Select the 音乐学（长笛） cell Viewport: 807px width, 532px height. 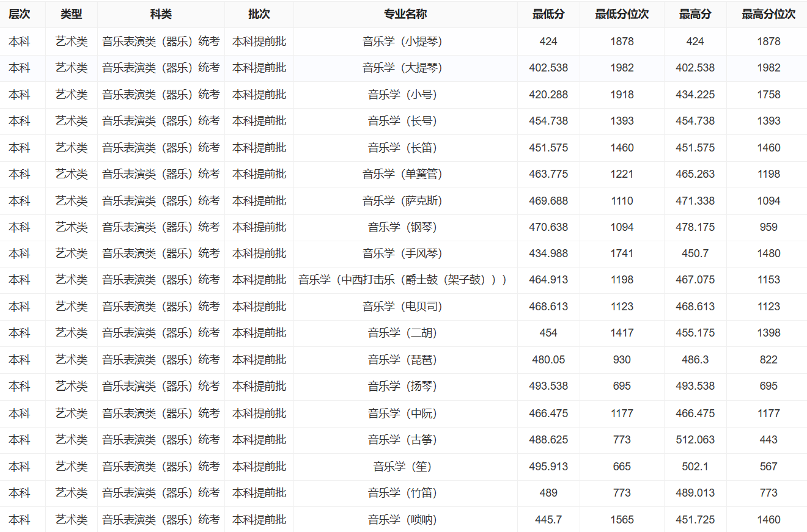tap(405, 148)
